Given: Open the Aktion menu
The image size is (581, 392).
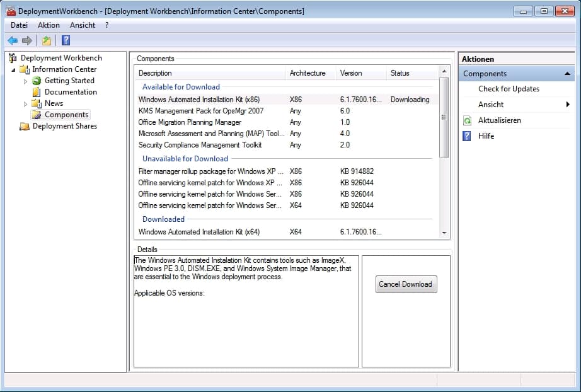Looking at the screenshot, I should (49, 25).
